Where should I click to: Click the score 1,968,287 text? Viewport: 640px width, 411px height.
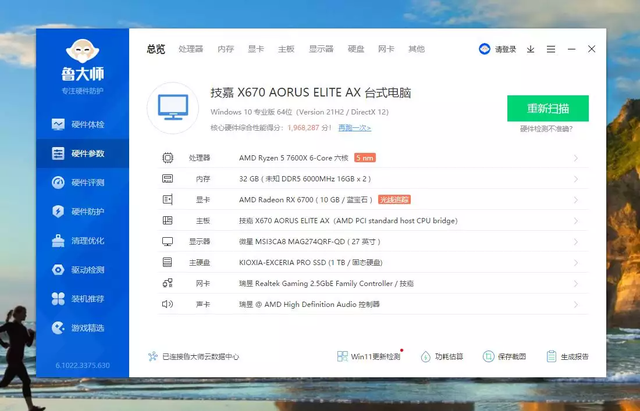point(303,128)
